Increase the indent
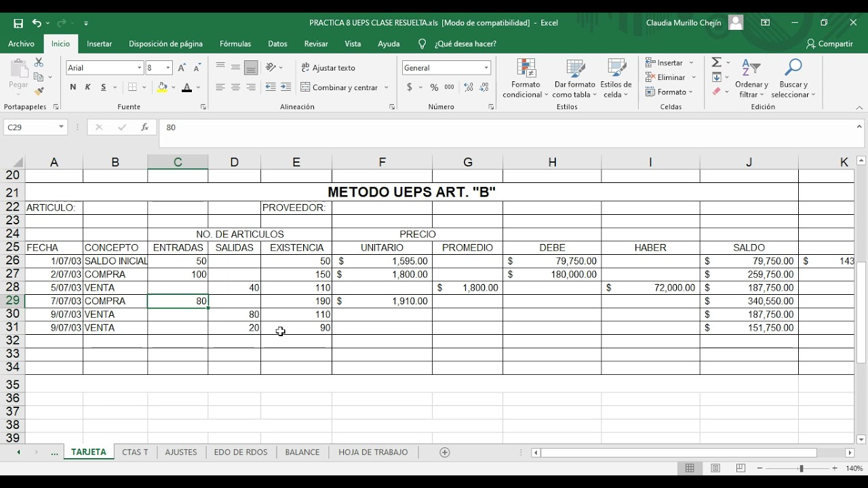The height and width of the screenshot is (488, 868). (x=285, y=87)
